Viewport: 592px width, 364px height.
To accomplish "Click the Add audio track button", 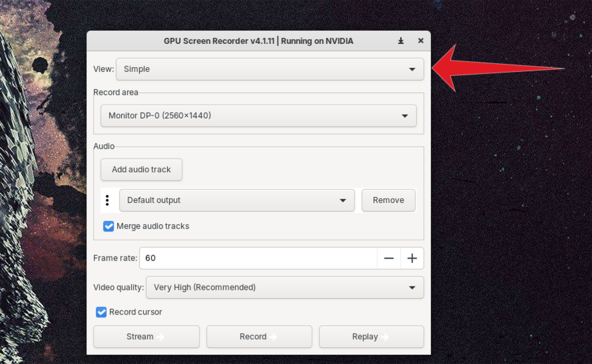I will (141, 169).
